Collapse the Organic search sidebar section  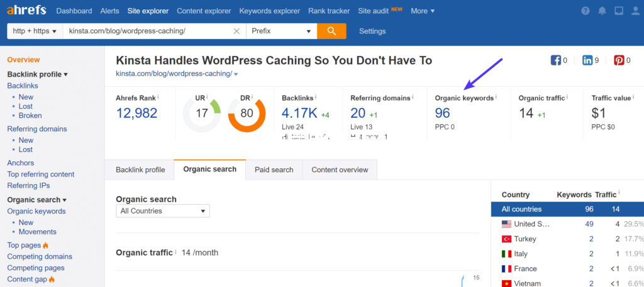click(36, 200)
